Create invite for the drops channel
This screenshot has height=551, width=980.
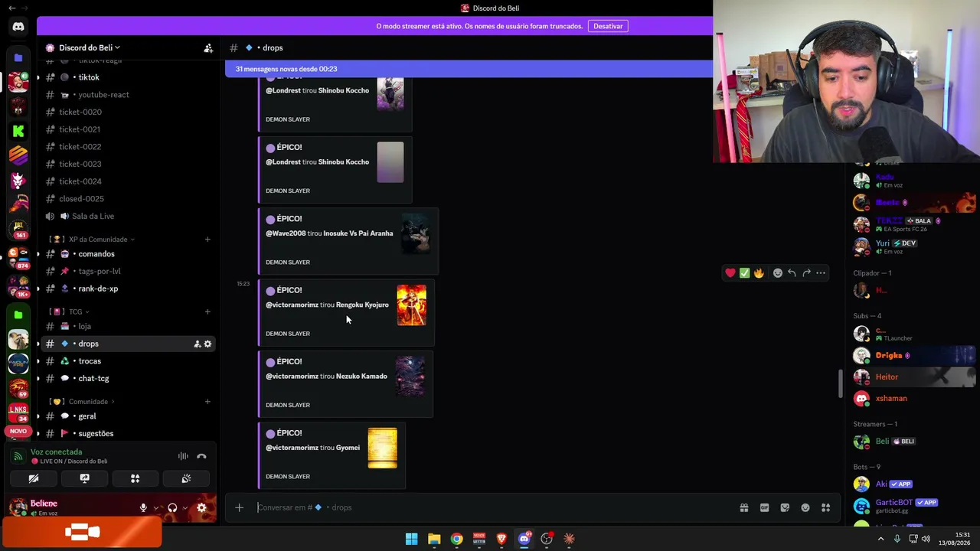197,344
